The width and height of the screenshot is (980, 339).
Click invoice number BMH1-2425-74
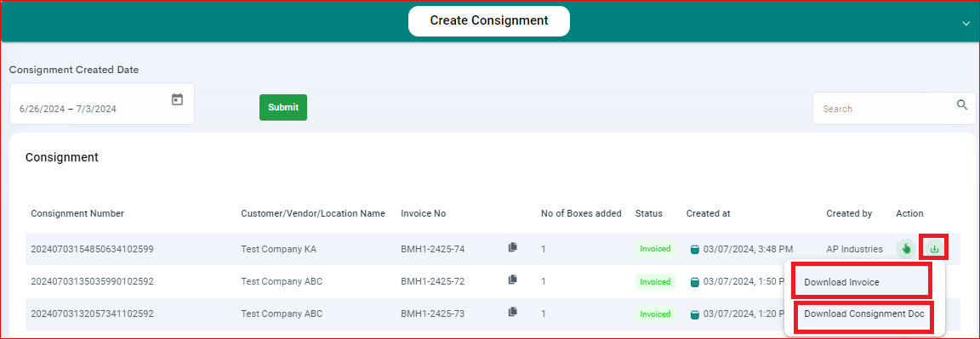(x=432, y=249)
